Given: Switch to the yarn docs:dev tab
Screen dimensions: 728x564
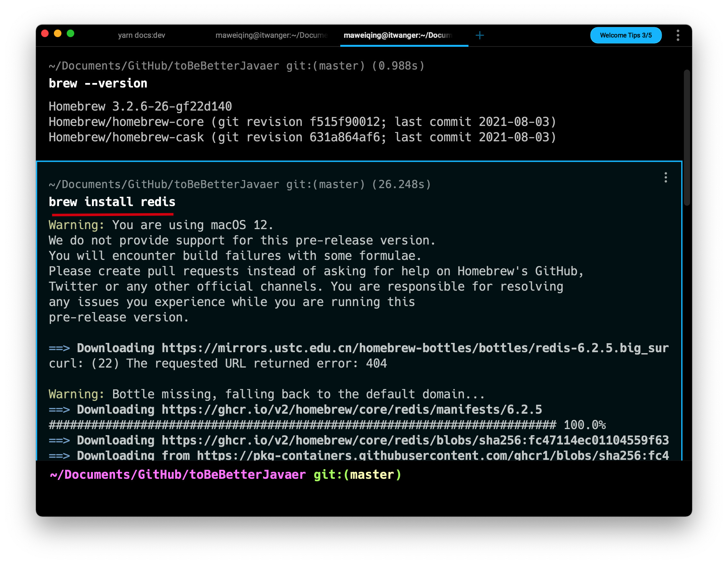Looking at the screenshot, I should (x=141, y=35).
